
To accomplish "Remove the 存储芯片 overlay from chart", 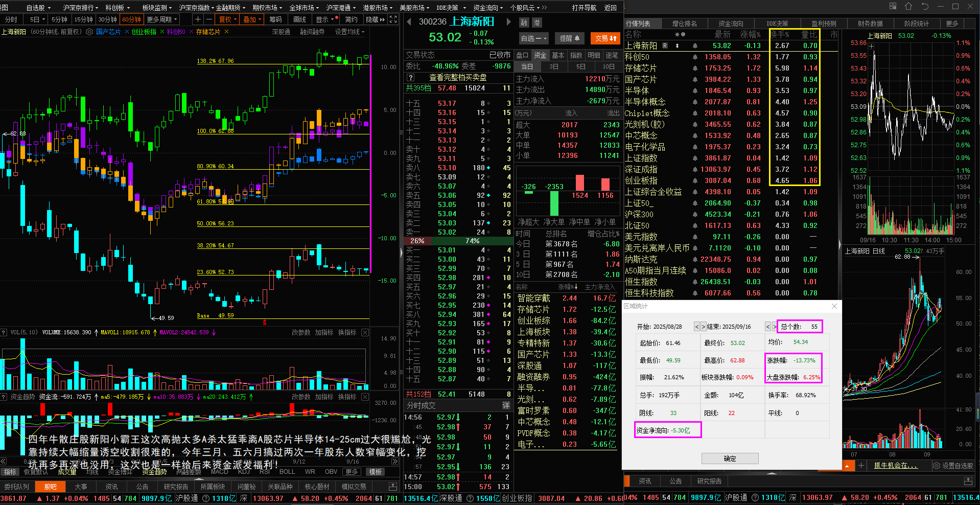I will [x=226, y=32].
